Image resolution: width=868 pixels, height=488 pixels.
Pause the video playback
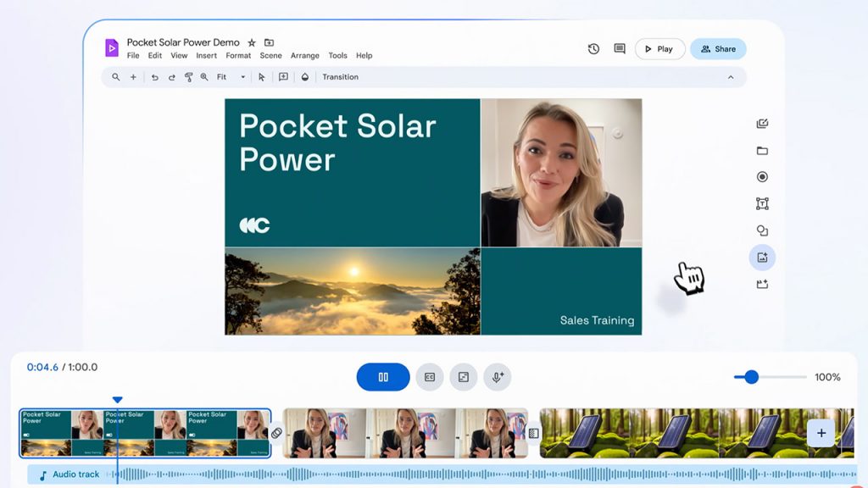pos(383,377)
